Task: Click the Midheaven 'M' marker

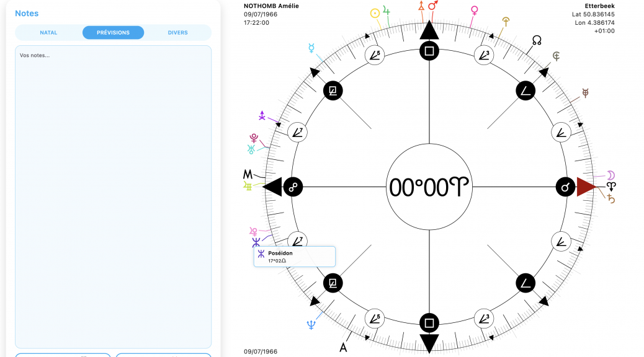Action: pos(248,174)
